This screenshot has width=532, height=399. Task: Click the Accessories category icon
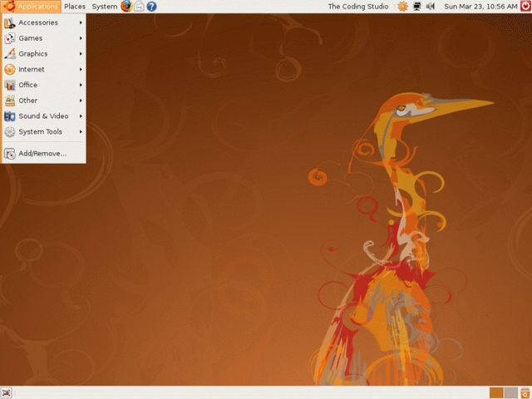pyautogui.click(x=9, y=22)
